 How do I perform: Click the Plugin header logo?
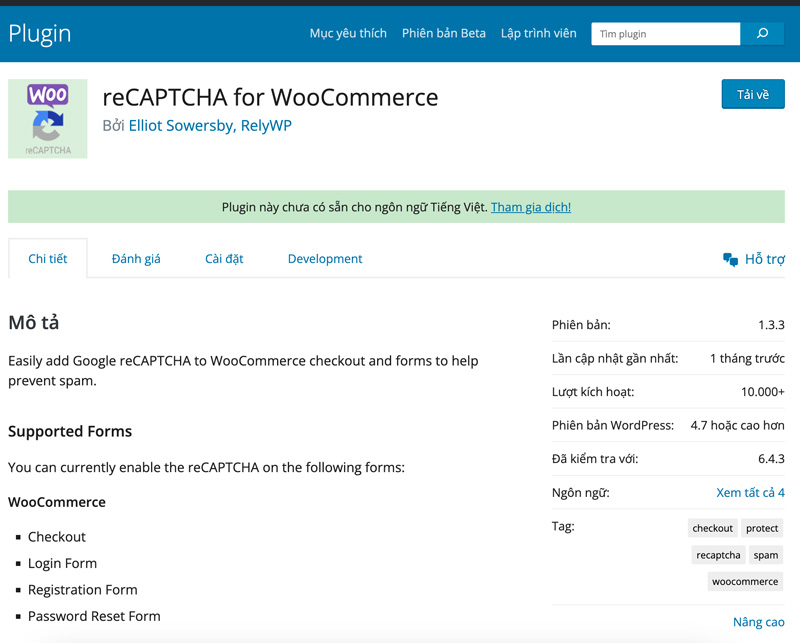click(39, 33)
